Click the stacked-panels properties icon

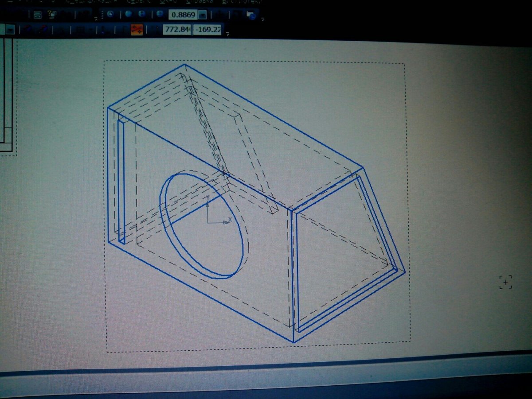[38, 15]
